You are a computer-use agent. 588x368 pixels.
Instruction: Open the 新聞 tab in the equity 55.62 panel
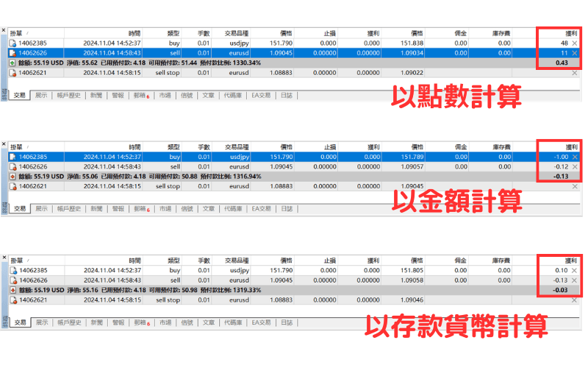coord(96,96)
